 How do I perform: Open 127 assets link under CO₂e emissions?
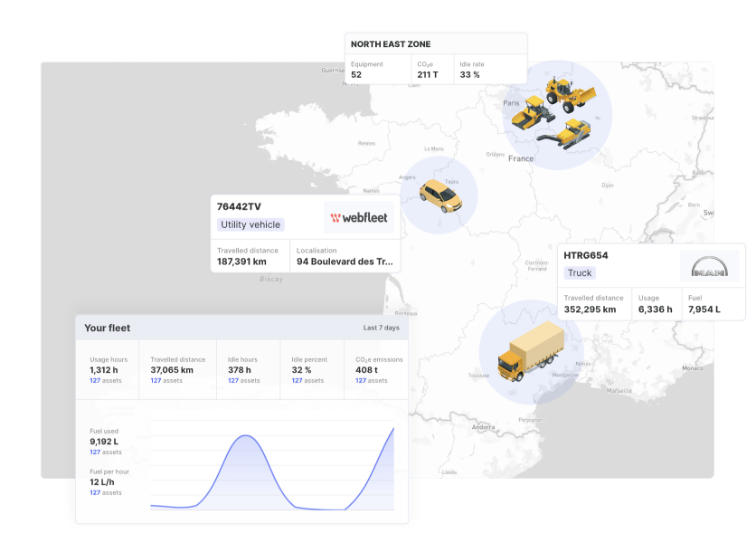coord(371,380)
